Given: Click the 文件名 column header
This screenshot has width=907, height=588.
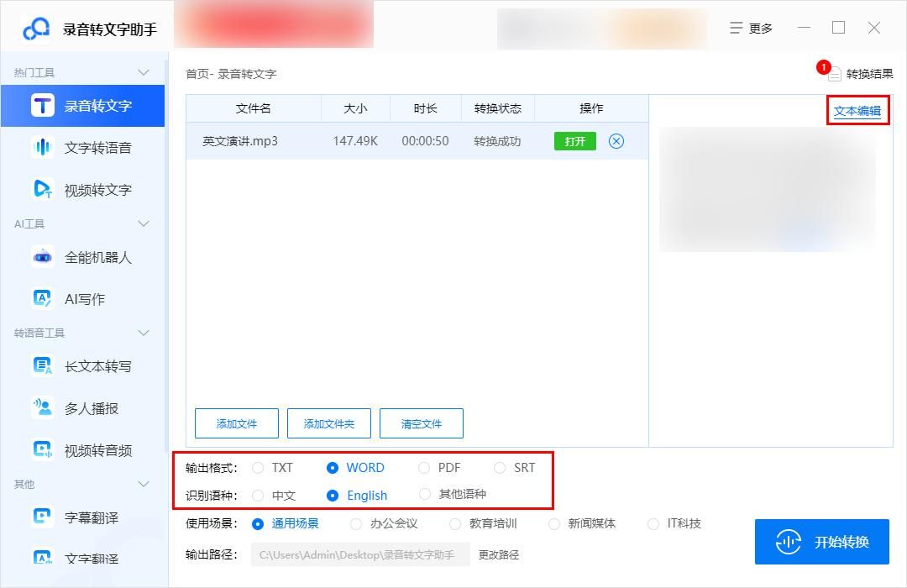Looking at the screenshot, I should [254, 108].
